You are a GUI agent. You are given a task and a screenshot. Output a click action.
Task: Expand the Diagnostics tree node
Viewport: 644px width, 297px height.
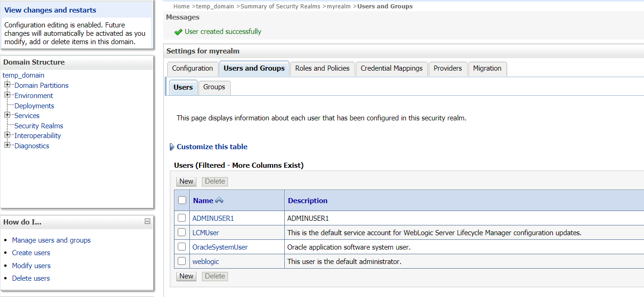tap(7, 145)
